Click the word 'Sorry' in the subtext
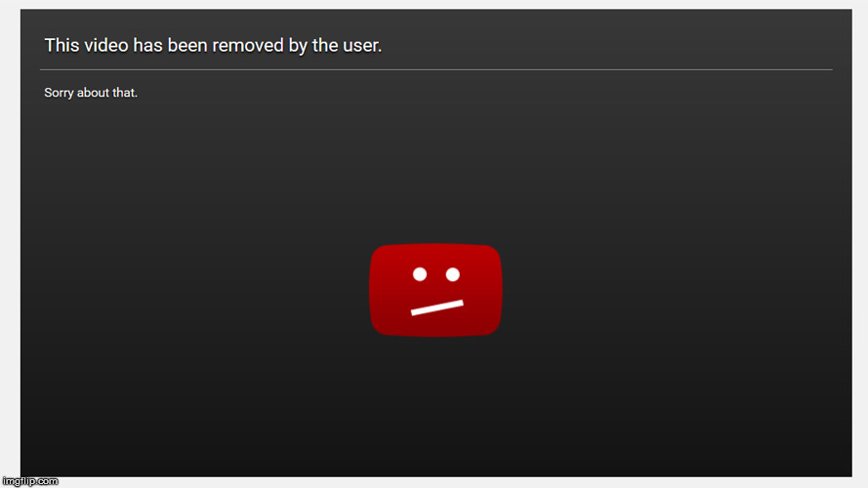This screenshot has width=868, height=488. (59, 93)
